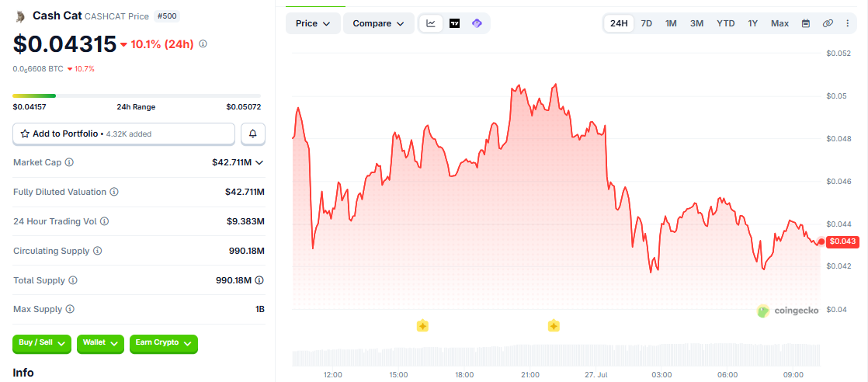Copy chart link icon

coord(828,23)
